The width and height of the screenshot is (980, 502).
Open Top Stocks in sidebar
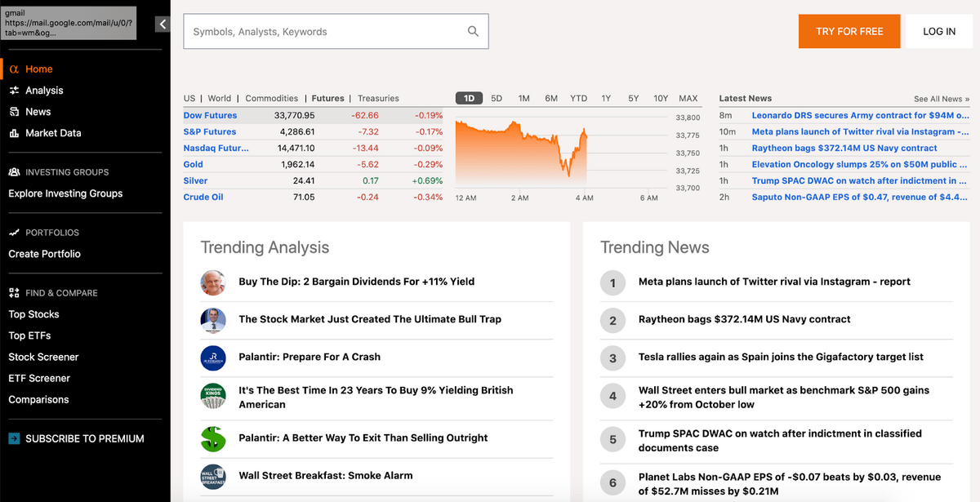[33, 314]
